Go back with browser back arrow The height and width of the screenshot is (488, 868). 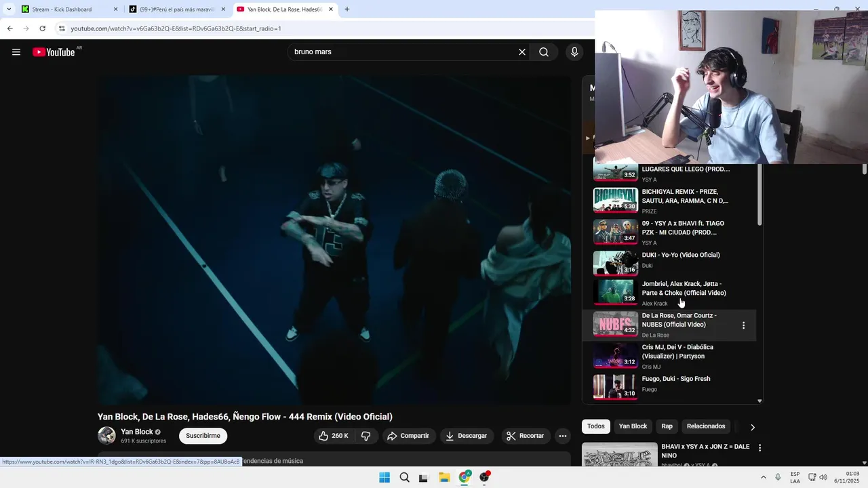(x=9, y=28)
